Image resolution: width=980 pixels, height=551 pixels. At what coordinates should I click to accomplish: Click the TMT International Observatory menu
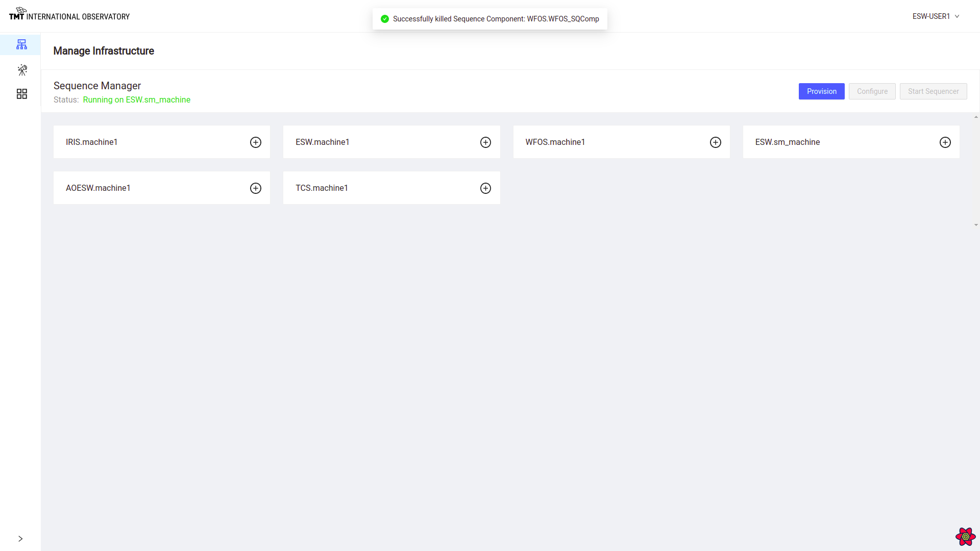click(69, 12)
